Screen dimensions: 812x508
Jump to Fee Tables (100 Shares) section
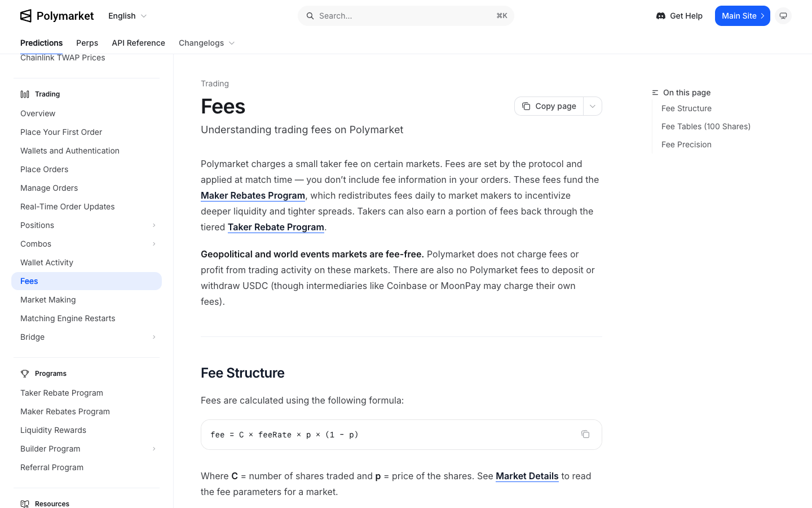[706, 126]
